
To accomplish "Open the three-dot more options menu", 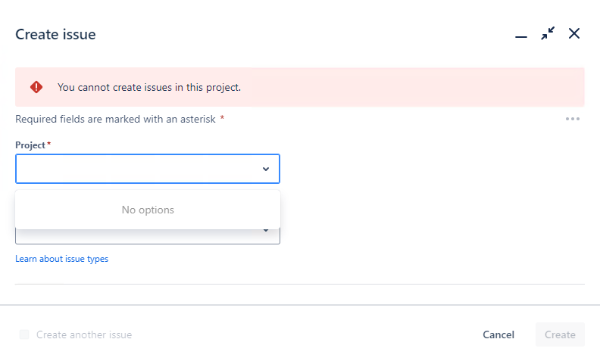I will [x=573, y=119].
